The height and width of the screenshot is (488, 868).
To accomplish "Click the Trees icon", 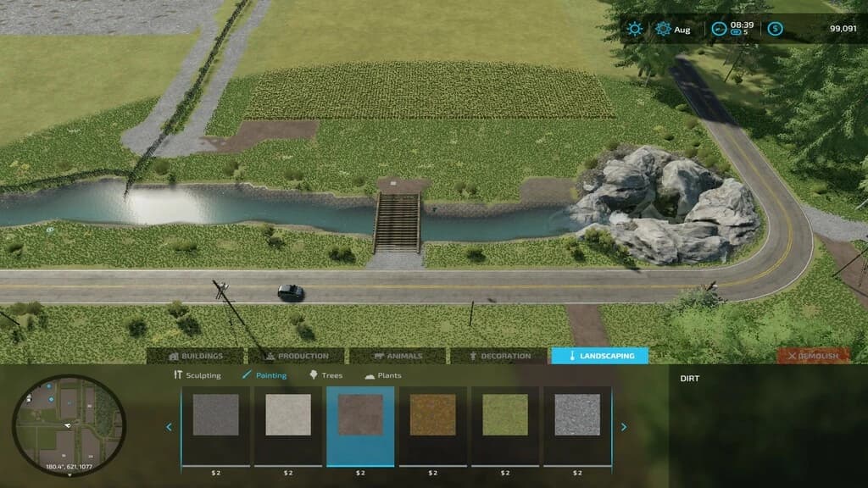I will [x=314, y=375].
